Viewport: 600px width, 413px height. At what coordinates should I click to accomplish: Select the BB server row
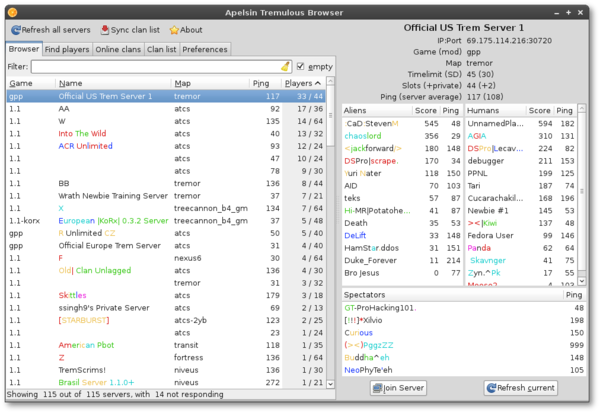point(166,183)
